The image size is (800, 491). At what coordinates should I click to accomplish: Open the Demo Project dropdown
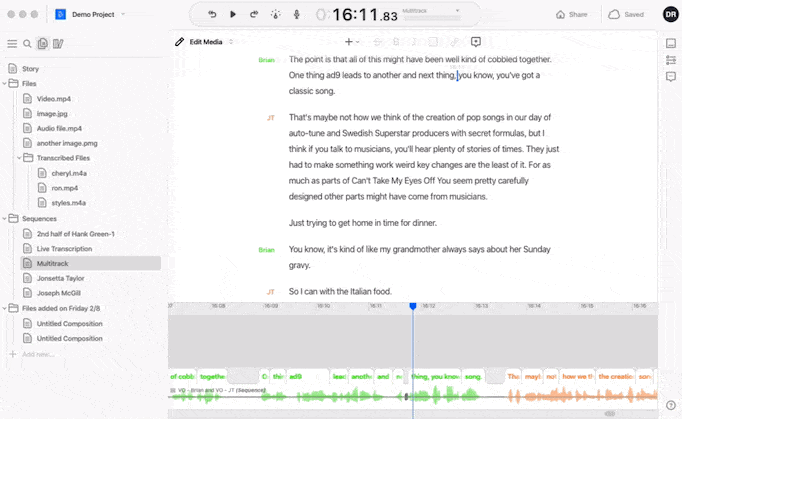point(98,14)
